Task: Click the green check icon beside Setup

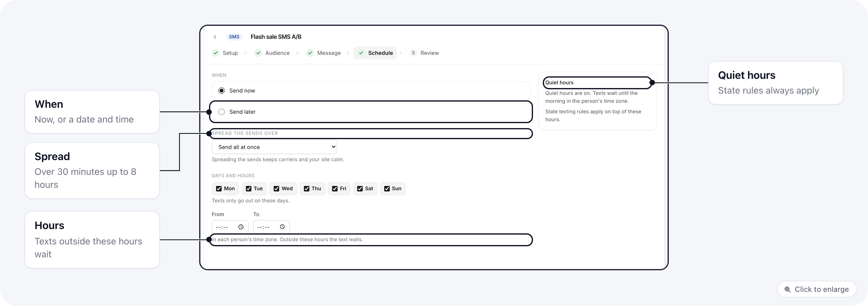Action: click(216, 53)
